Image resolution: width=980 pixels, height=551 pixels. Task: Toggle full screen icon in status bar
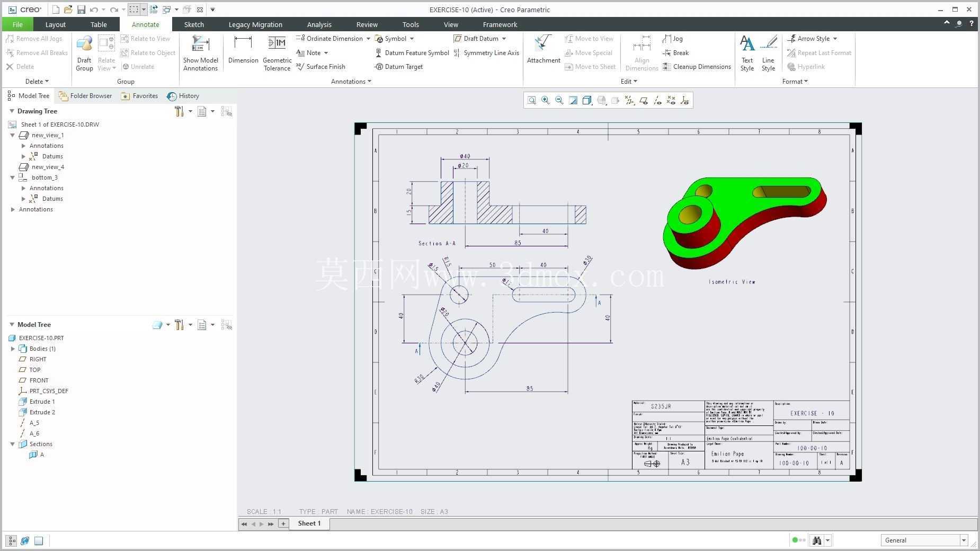coord(39,541)
